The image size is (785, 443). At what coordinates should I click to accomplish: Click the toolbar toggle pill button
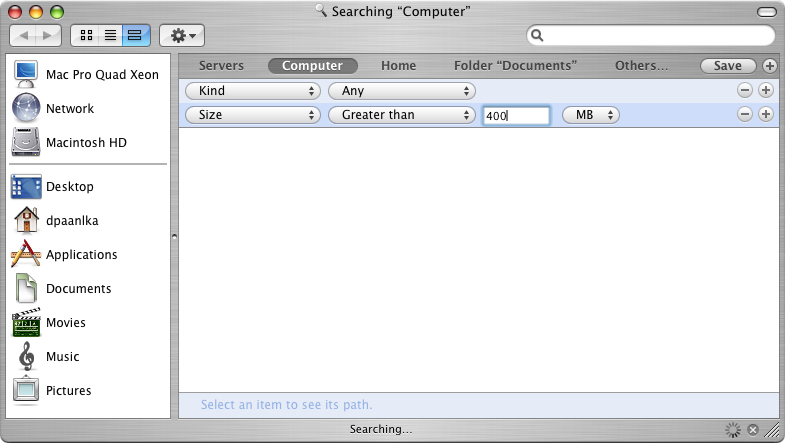[x=766, y=12]
